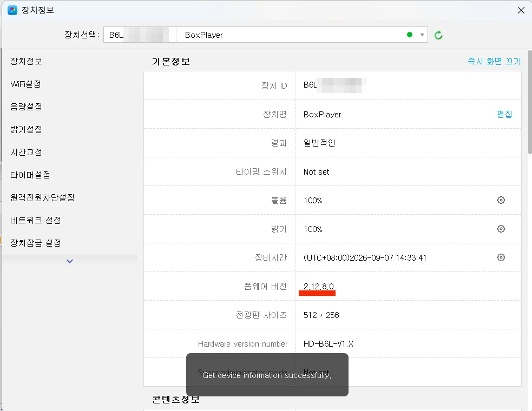Click the Hardware version number label
This screenshot has width=532, height=411.
point(242,344)
